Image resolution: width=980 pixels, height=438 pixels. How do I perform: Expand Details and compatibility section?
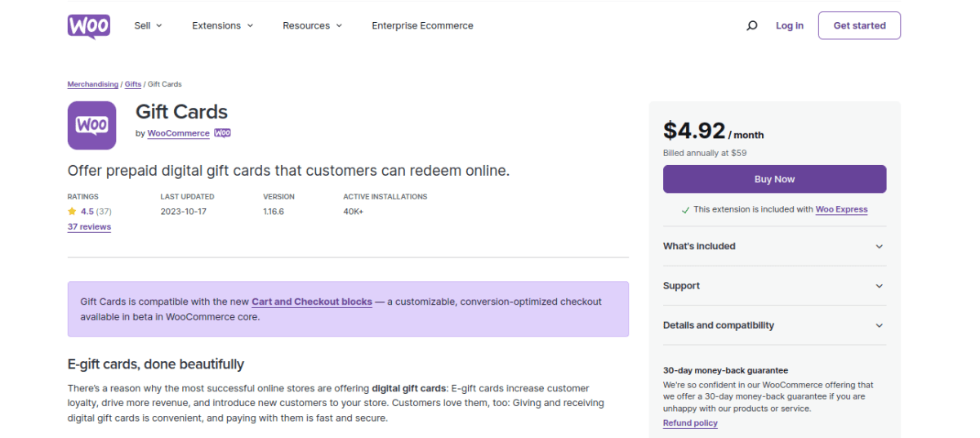pyautogui.click(x=773, y=325)
